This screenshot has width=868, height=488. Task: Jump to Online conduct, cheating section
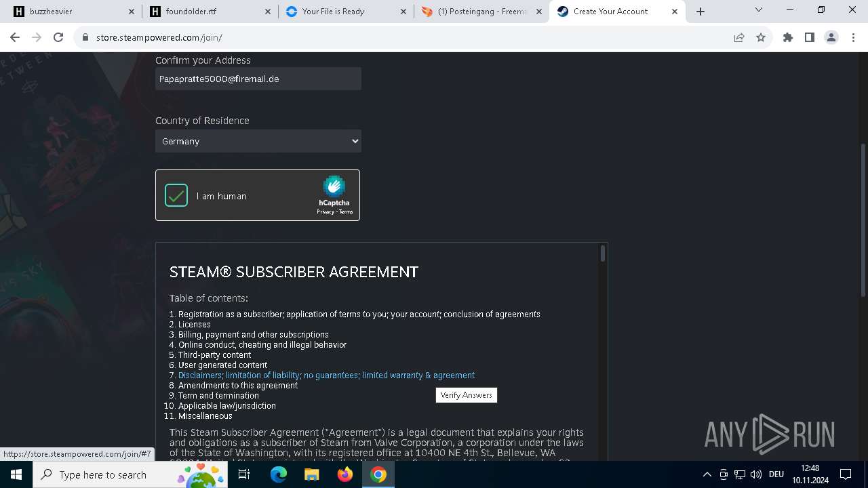pos(262,344)
